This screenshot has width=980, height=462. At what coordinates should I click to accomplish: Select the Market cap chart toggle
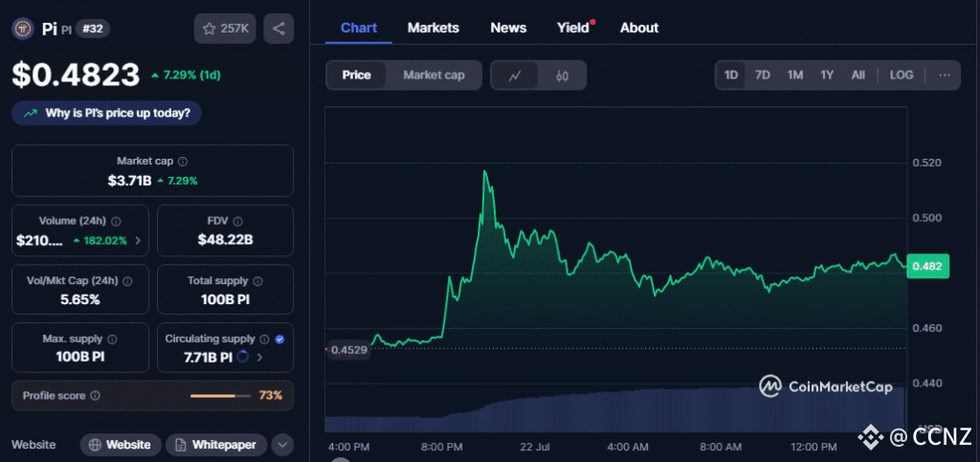point(434,75)
